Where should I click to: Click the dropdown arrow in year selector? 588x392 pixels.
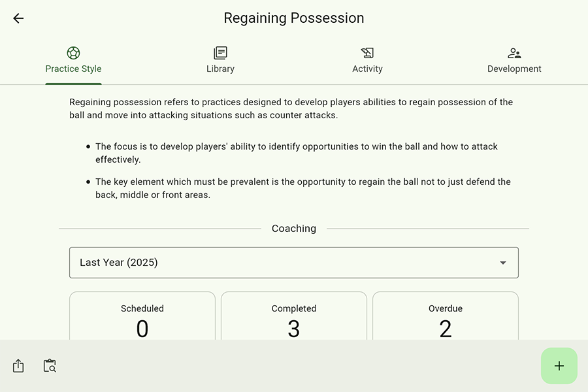(x=503, y=263)
